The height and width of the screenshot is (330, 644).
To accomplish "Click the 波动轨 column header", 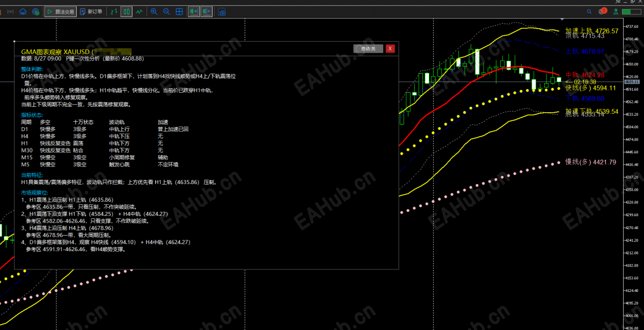I will pyautogui.click(x=117, y=122).
